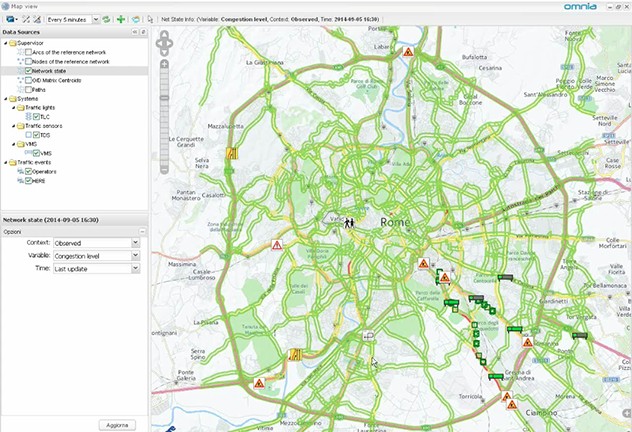Click the lane-closure icon near Selva Nera
This screenshot has height=432, width=632.
232,153
